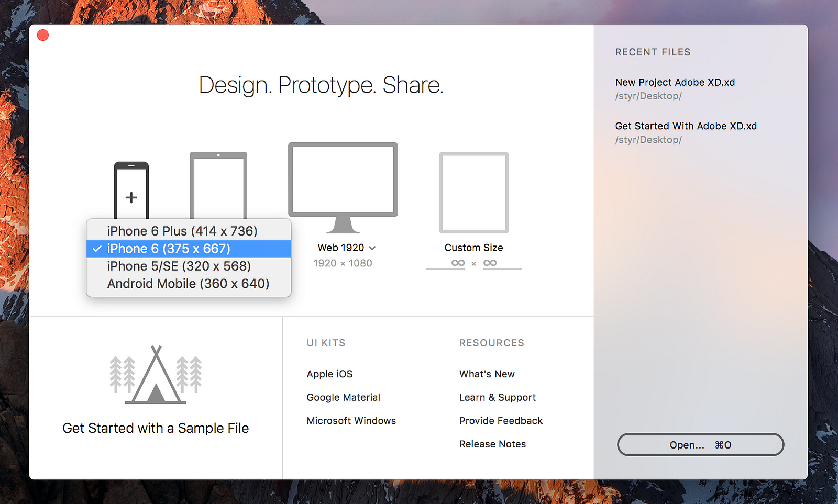838x504 pixels.
Task: Open the What's New resource
Action: point(487,374)
